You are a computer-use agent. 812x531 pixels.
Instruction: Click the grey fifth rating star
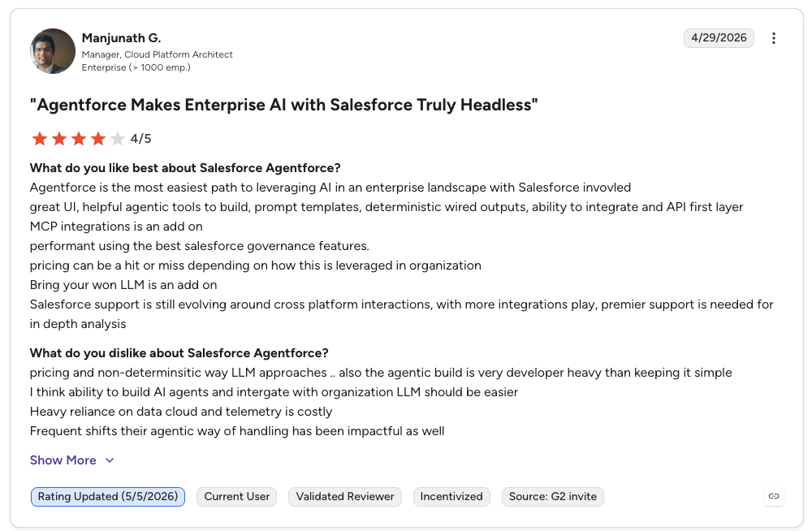pos(118,138)
